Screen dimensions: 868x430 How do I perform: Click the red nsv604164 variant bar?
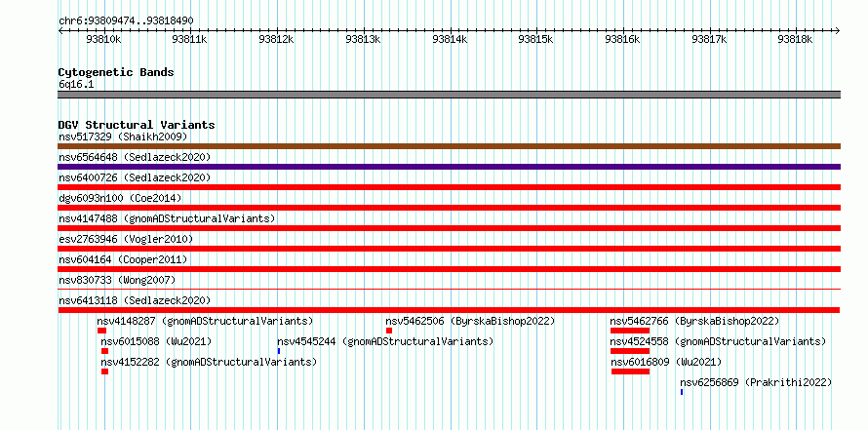pyautogui.click(x=449, y=269)
